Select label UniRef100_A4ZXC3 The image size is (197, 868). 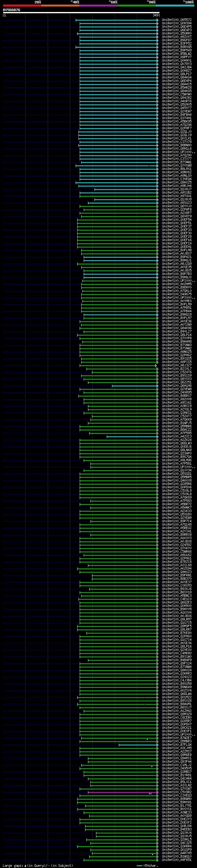coord(177,437)
